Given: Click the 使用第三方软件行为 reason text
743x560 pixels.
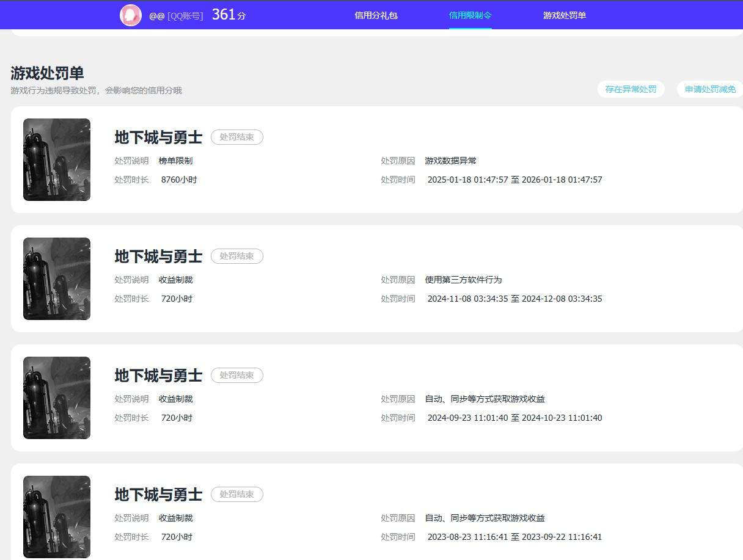Looking at the screenshot, I should click(464, 280).
